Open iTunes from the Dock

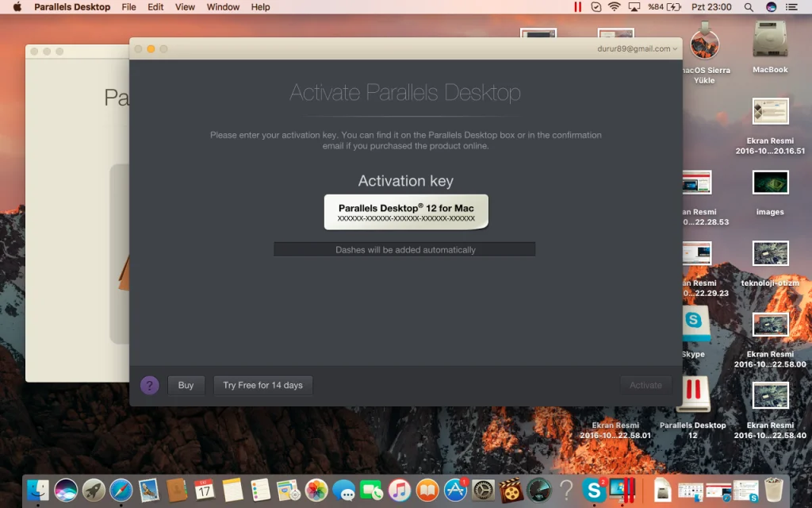click(400, 491)
